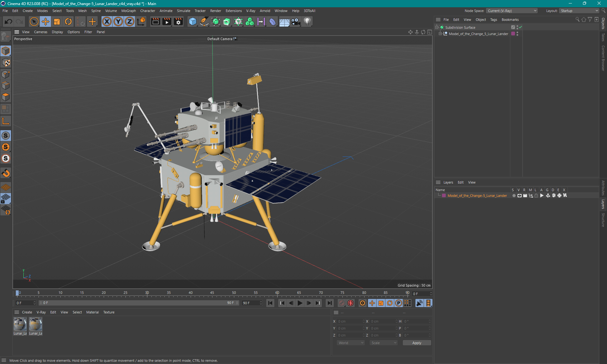Select Points mode in left sidebar

tap(6, 74)
